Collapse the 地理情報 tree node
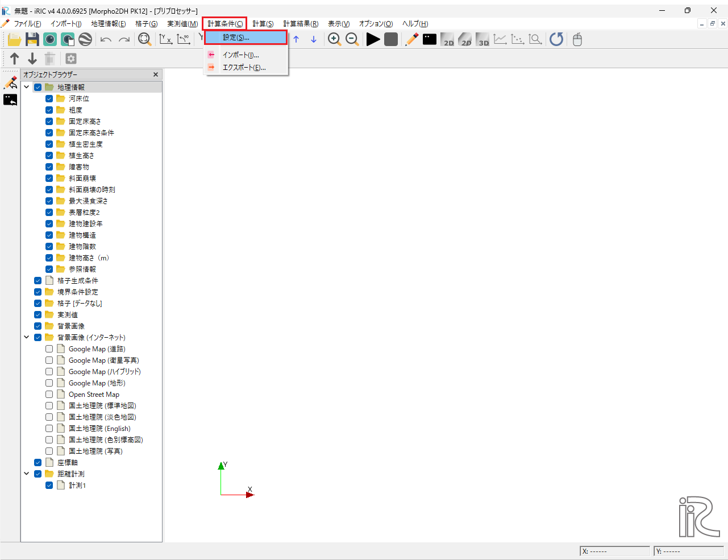The width and height of the screenshot is (728, 560). [x=27, y=87]
